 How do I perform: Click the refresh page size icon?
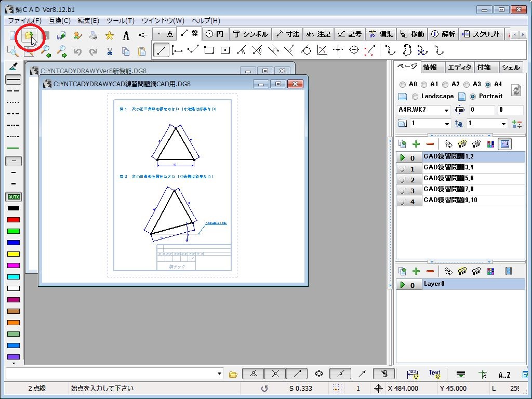516,90
